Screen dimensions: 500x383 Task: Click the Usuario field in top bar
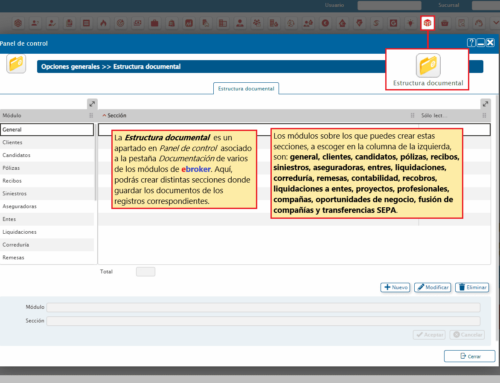(389, 5)
